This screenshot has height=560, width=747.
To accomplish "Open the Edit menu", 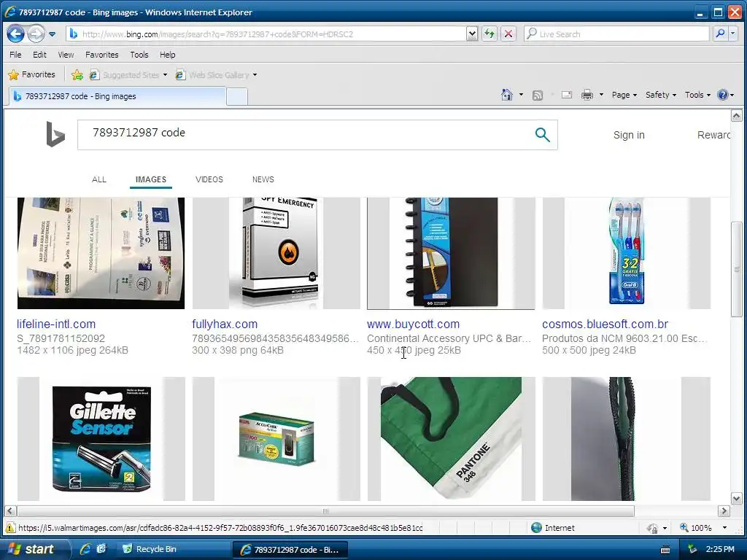I will pyautogui.click(x=39, y=55).
